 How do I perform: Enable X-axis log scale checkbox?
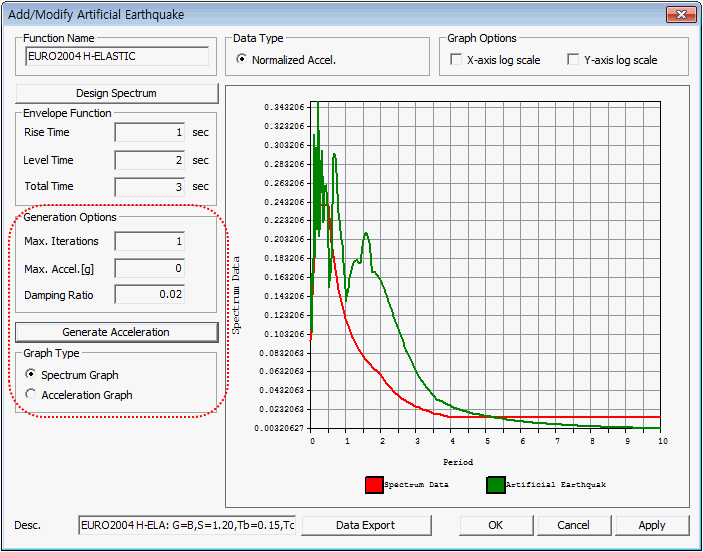[x=457, y=60]
